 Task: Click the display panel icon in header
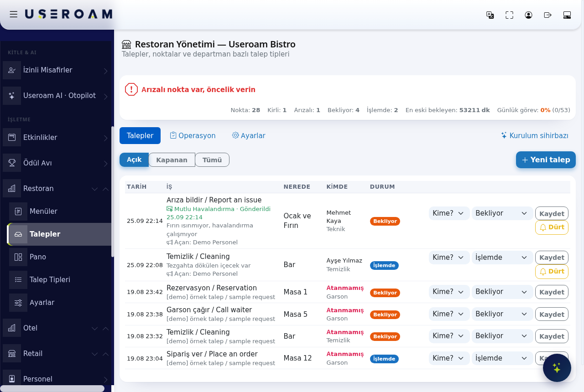click(x=567, y=15)
